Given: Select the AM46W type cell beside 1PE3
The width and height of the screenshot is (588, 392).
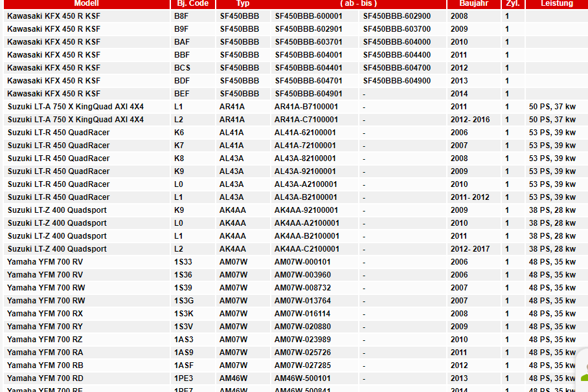Looking at the screenshot, I should point(243,378).
